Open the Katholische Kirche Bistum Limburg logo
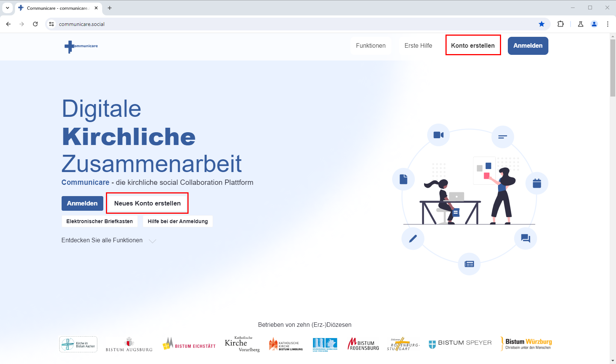 coord(286,344)
